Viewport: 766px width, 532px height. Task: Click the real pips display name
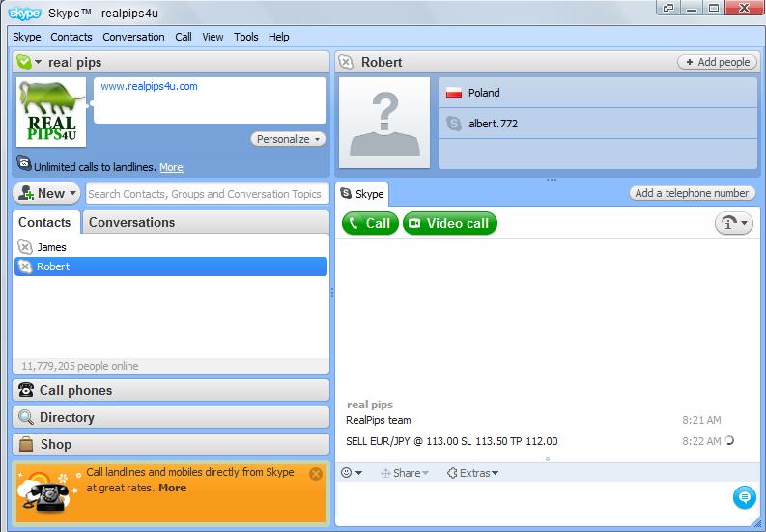click(x=74, y=63)
